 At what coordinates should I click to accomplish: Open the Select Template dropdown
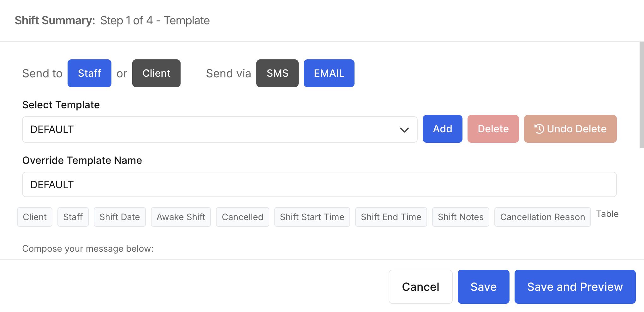pos(220,129)
